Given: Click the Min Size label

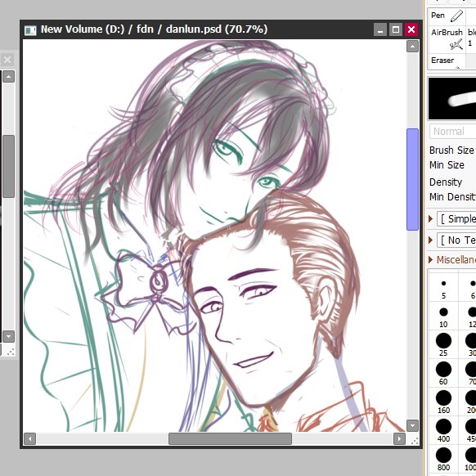Looking at the screenshot, I should click(x=447, y=165).
